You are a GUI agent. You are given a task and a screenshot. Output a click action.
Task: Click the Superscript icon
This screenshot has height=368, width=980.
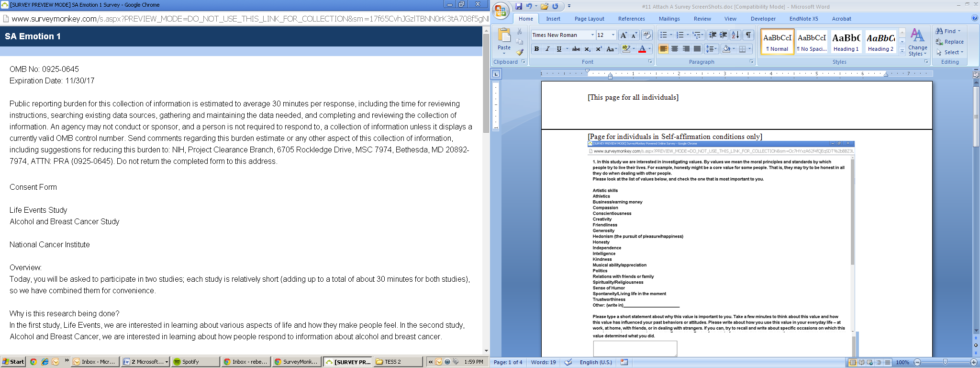tap(598, 49)
